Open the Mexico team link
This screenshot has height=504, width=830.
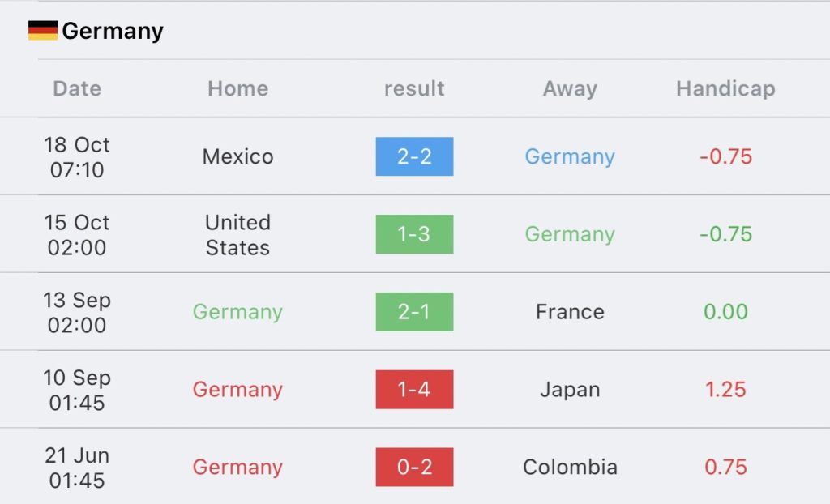(x=237, y=156)
